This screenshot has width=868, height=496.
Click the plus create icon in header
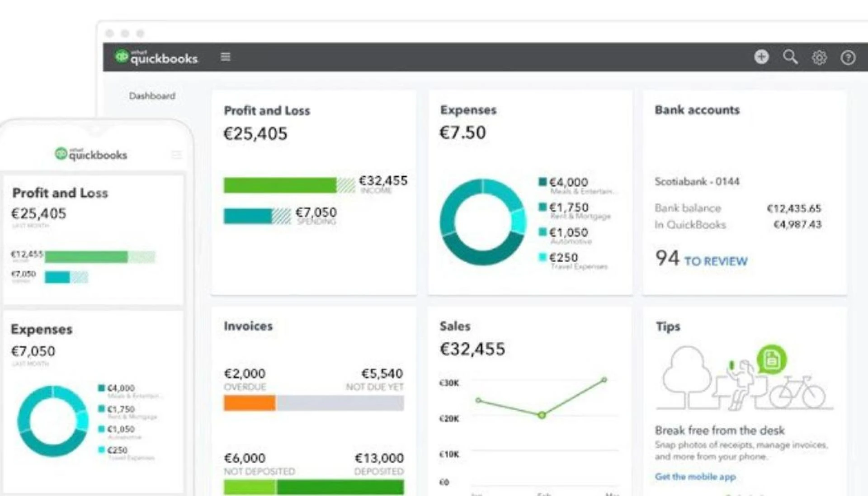(x=761, y=57)
